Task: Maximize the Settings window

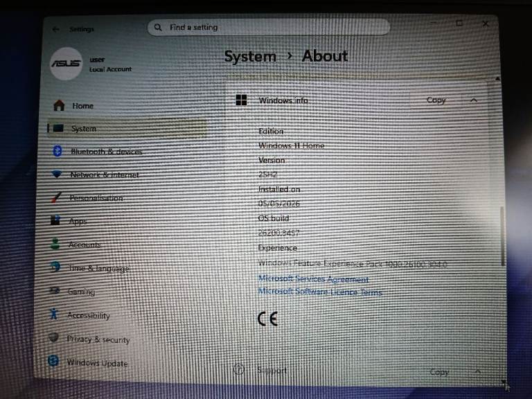Action: click(459, 23)
